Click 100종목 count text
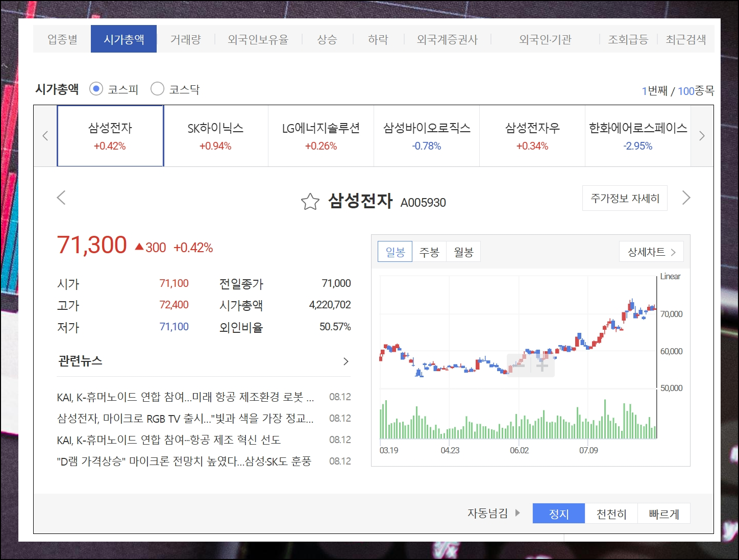Image resolution: width=739 pixels, height=560 pixels. pos(696,91)
